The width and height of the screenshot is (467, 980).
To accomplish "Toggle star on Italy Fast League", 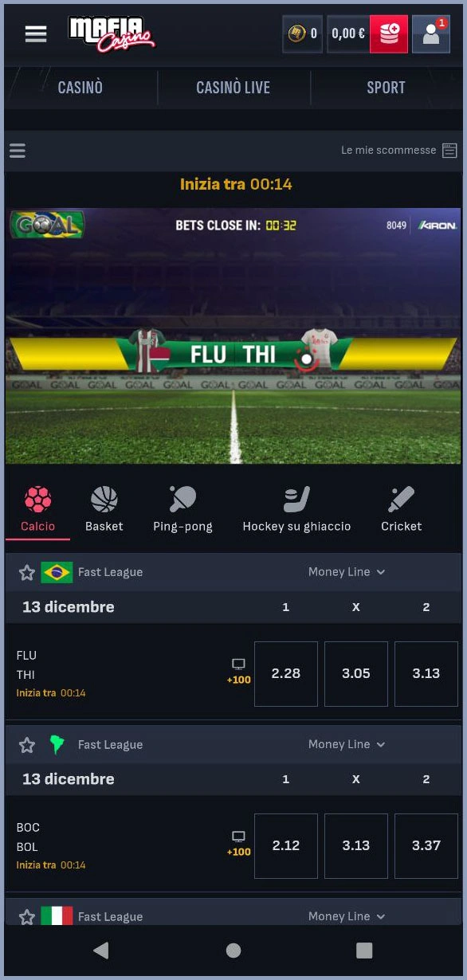I will 27,916.
